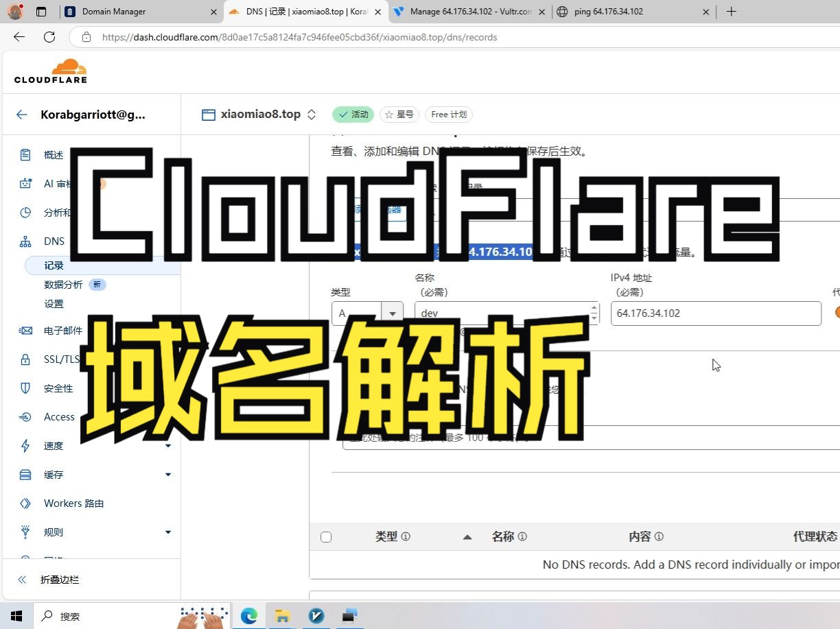Click the browser back arrow

coord(19,37)
